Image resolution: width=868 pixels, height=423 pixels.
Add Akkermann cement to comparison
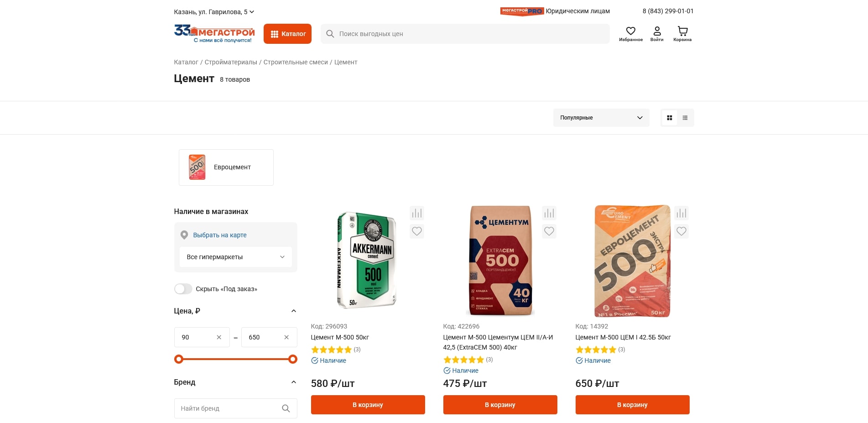pos(416,213)
